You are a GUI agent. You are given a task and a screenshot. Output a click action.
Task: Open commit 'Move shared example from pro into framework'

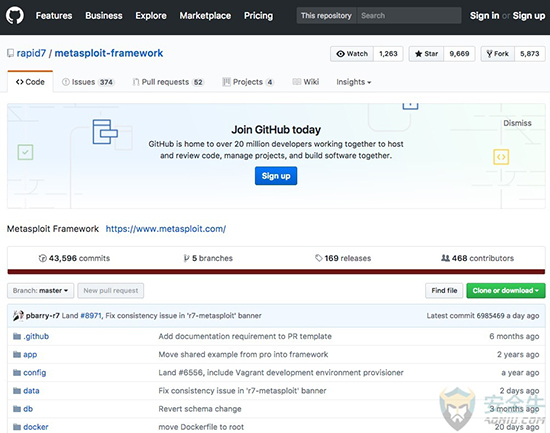click(243, 354)
